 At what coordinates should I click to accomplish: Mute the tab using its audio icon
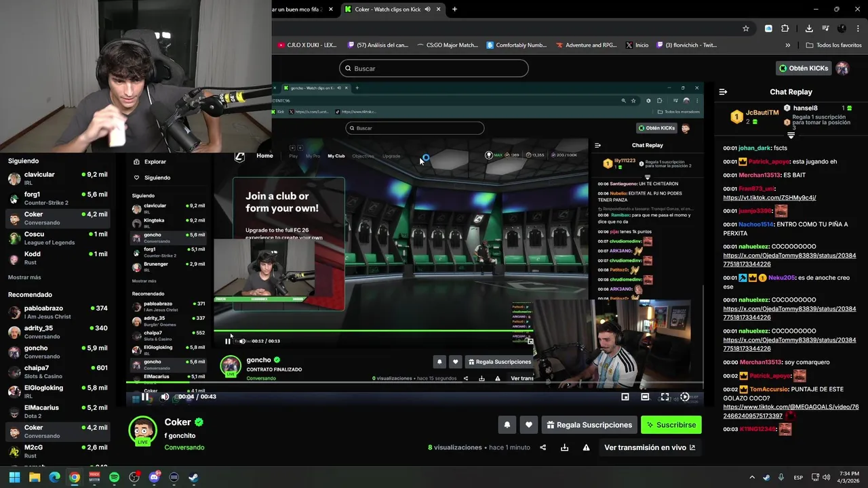point(427,9)
